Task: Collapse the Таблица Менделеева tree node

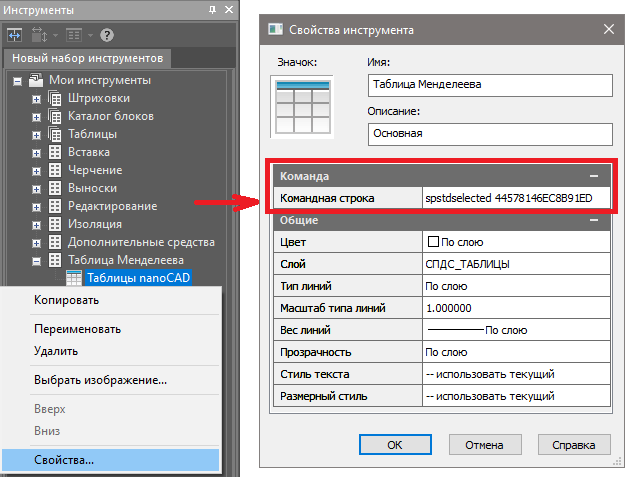Action: click(37, 260)
